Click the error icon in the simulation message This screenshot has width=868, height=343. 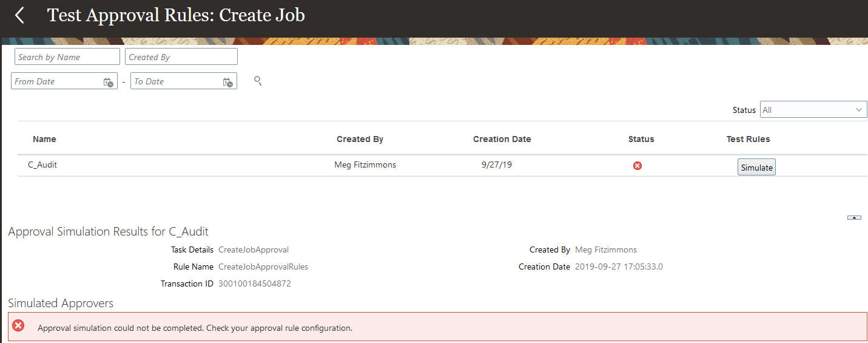[x=19, y=326]
